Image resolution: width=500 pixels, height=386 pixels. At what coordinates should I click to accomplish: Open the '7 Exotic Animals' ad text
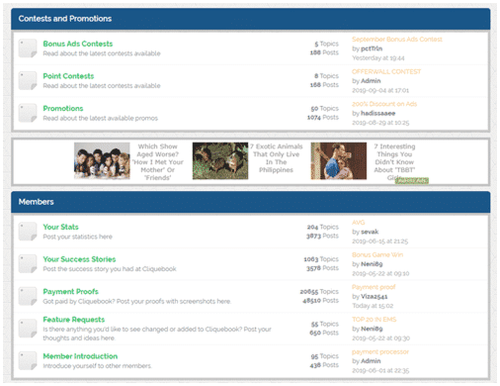(x=276, y=158)
